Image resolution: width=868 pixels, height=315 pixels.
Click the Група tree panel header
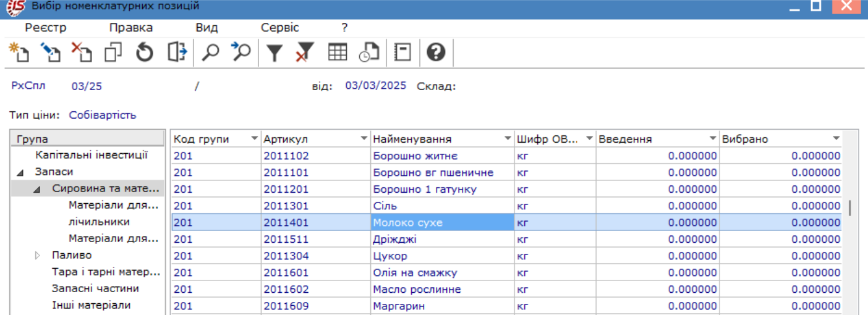[88, 139]
